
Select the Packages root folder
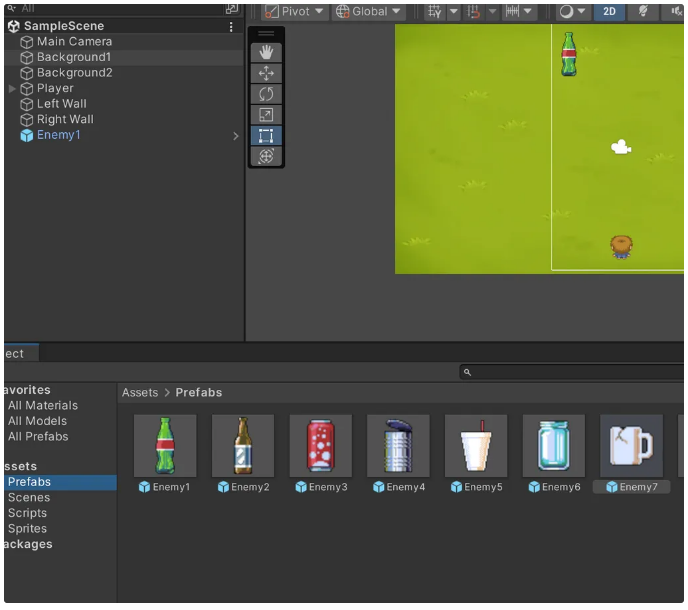point(29,545)
